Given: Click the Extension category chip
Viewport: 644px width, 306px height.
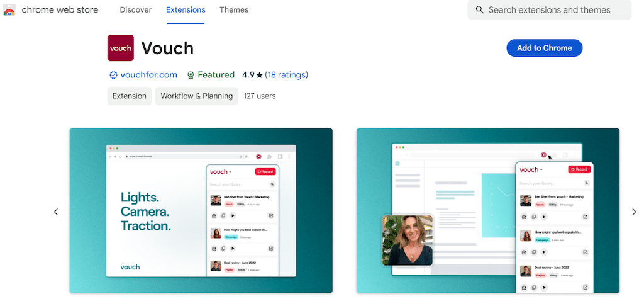Looking at the screenshot, I should pyautogui.click(x=130, y=96).
